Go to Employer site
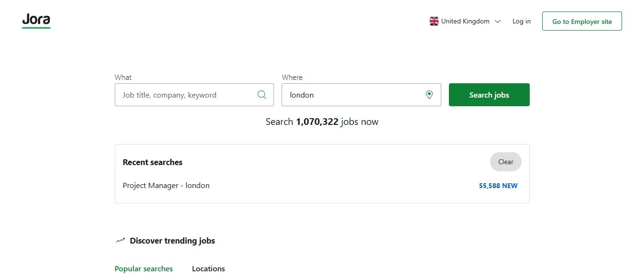Image resolution: width=644 pixels, height=278 pixels. point(582,21)
